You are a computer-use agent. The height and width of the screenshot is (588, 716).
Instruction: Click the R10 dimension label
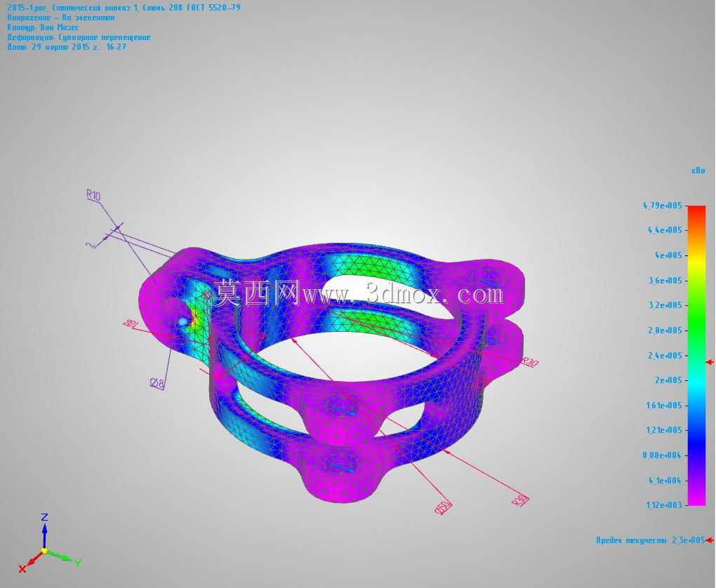(93, 195)
